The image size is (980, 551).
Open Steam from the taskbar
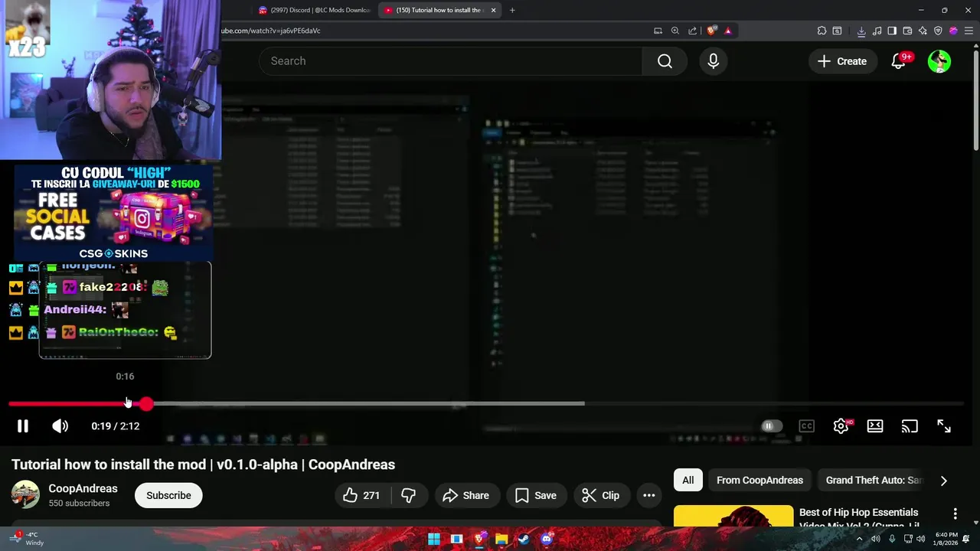point(524,540)
